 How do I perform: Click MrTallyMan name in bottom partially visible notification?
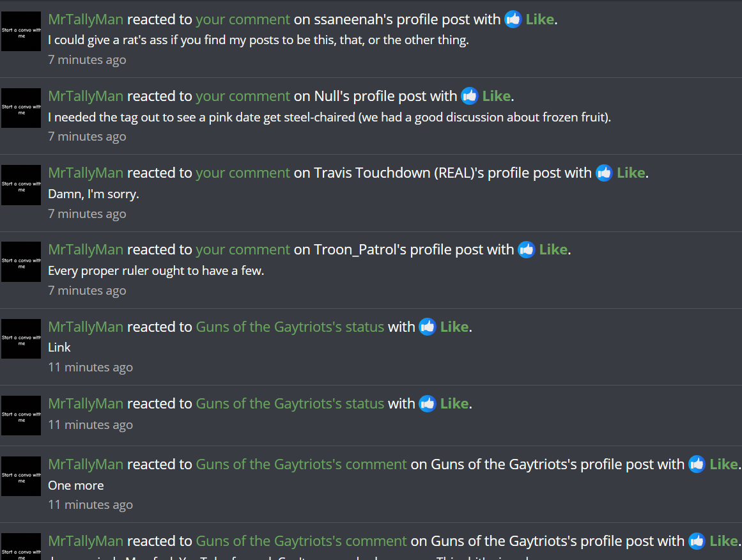(86, 541)
